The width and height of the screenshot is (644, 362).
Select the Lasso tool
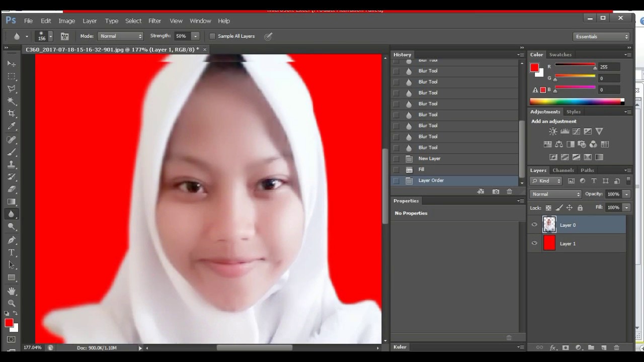coord(12,88)
